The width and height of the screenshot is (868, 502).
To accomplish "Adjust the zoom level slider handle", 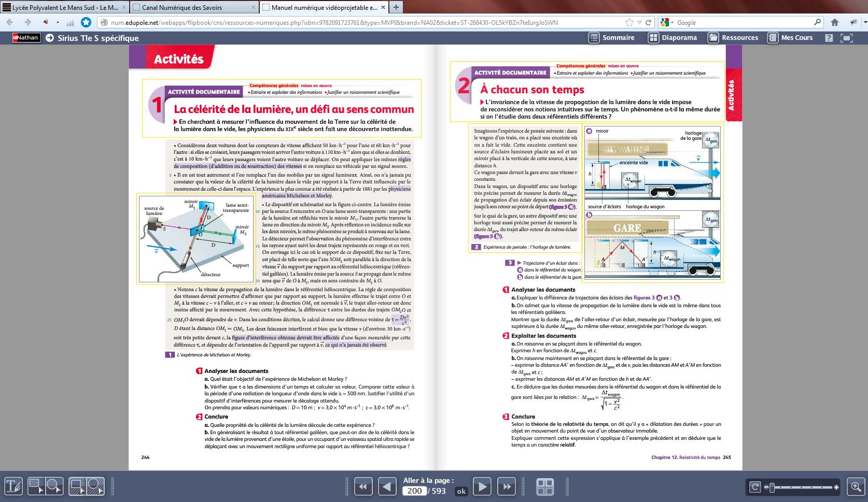I will (772, 487).
